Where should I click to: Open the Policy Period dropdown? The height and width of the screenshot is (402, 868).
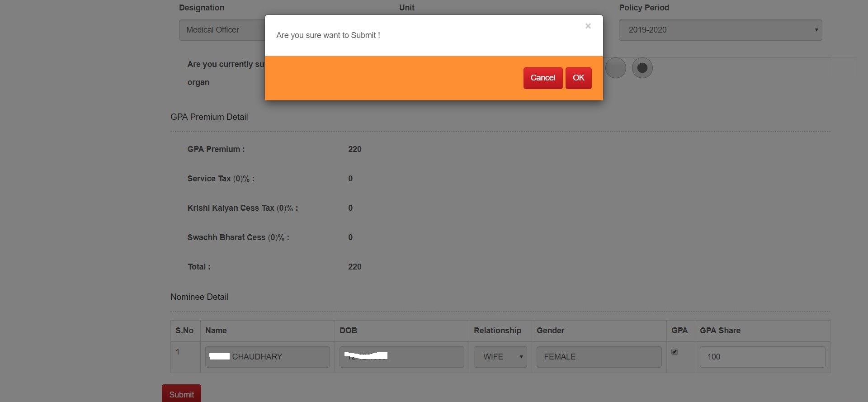click(x=720, y=30)
